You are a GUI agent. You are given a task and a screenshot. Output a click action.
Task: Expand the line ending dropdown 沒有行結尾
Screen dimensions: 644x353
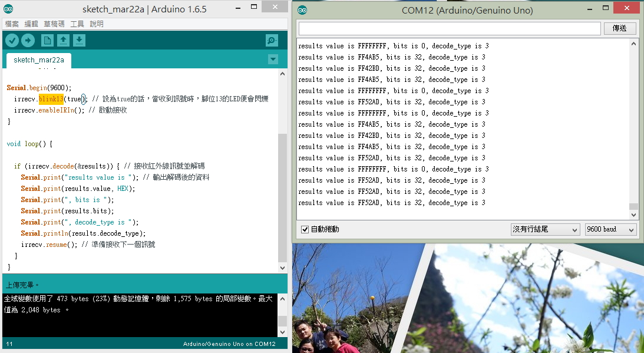click(545, 229)
